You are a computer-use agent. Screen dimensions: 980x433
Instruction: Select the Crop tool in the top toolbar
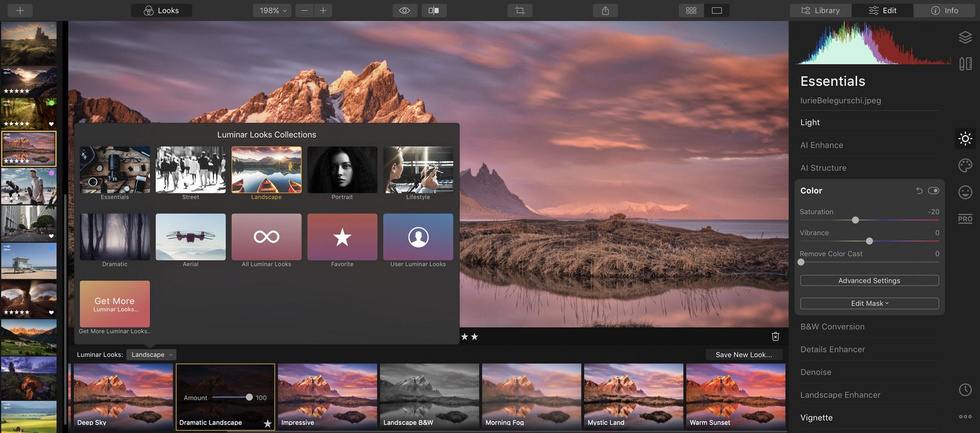coord(519,10)
